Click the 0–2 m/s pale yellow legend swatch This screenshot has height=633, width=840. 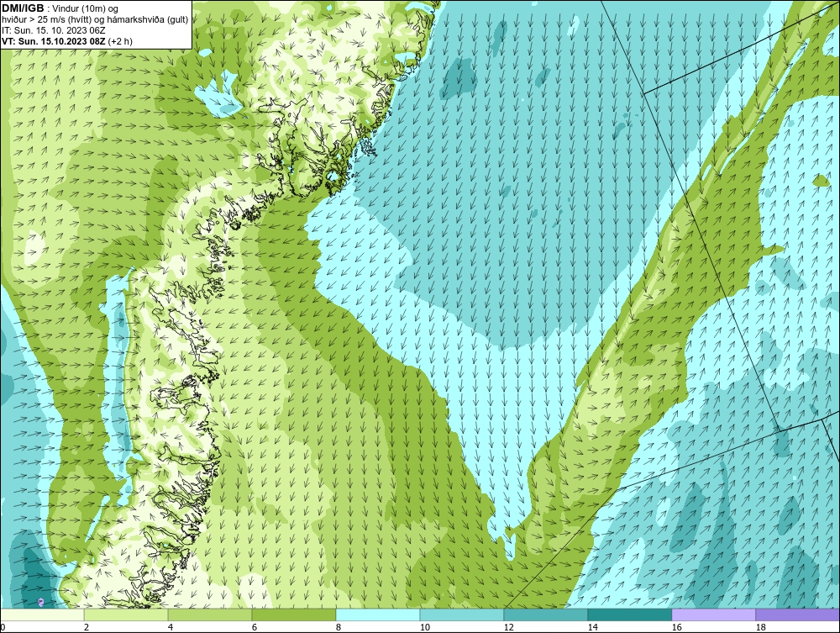[42, 615]
